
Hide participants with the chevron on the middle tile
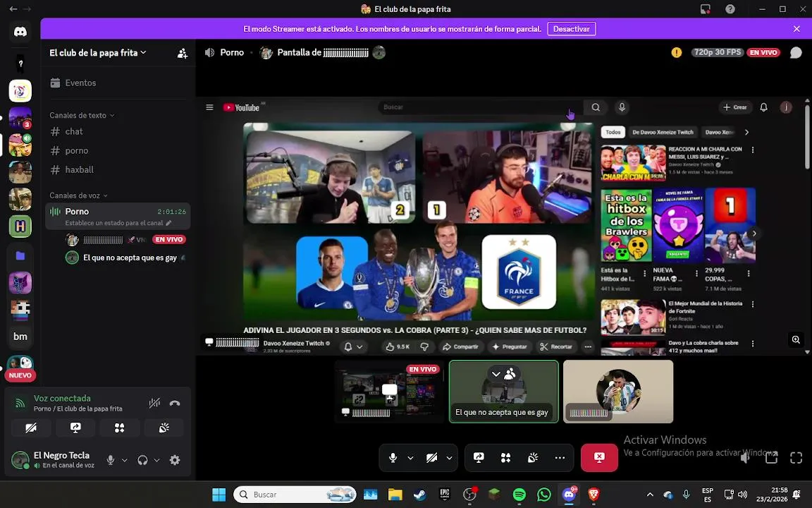(496, 374)
